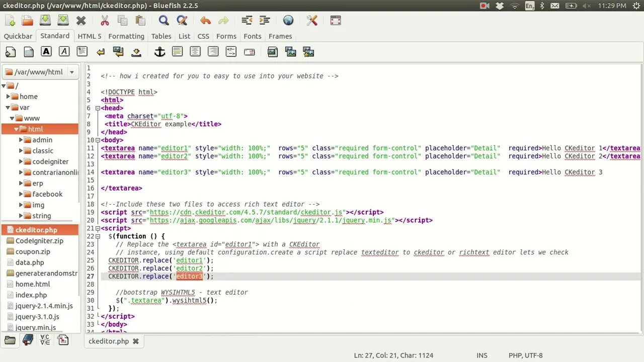Close current file with X icon
The width and height of the screenshot is (644, 362).
tap(81, 21)
